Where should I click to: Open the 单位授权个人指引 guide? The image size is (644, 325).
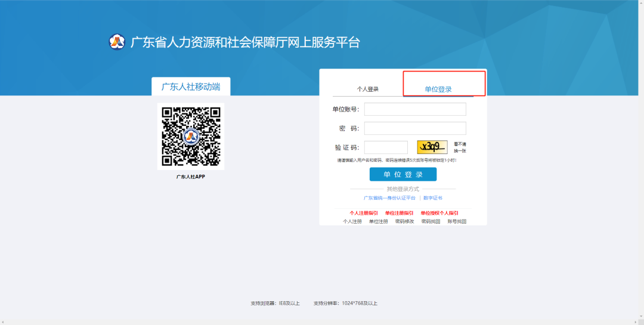[439, 213]
